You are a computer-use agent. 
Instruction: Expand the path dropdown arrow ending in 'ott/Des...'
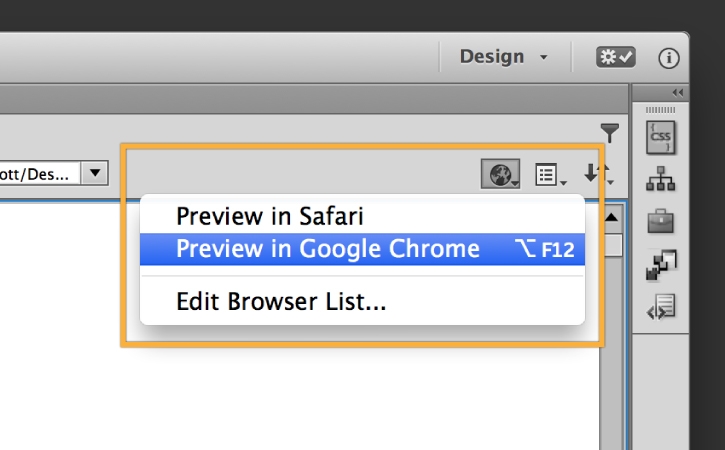94,173
